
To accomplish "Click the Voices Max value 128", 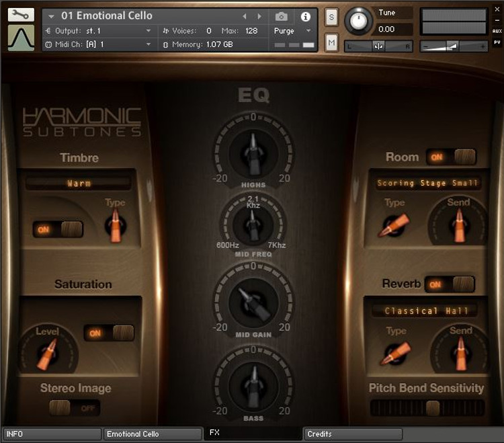I will click(251, 31).
